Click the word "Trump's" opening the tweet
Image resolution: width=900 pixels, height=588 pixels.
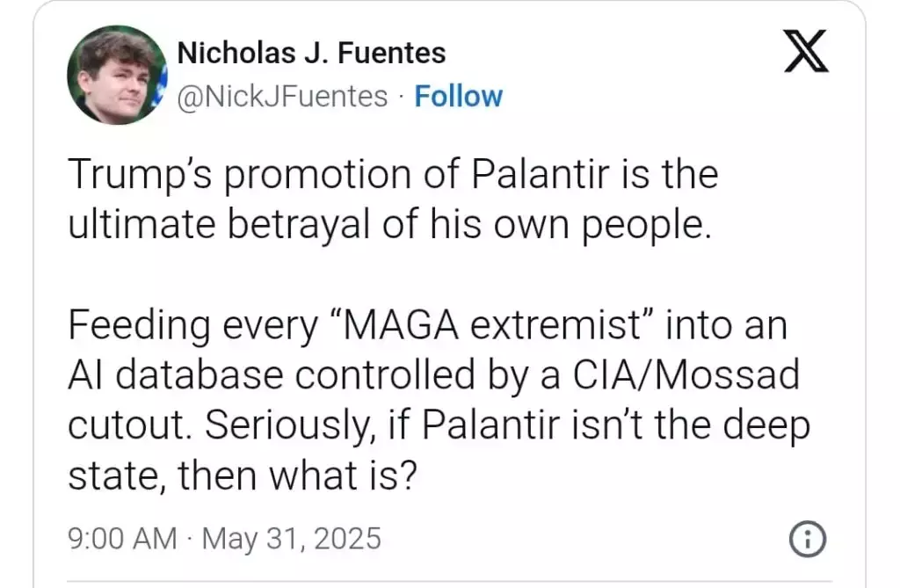pyautogui.click(x=141, y=174)
